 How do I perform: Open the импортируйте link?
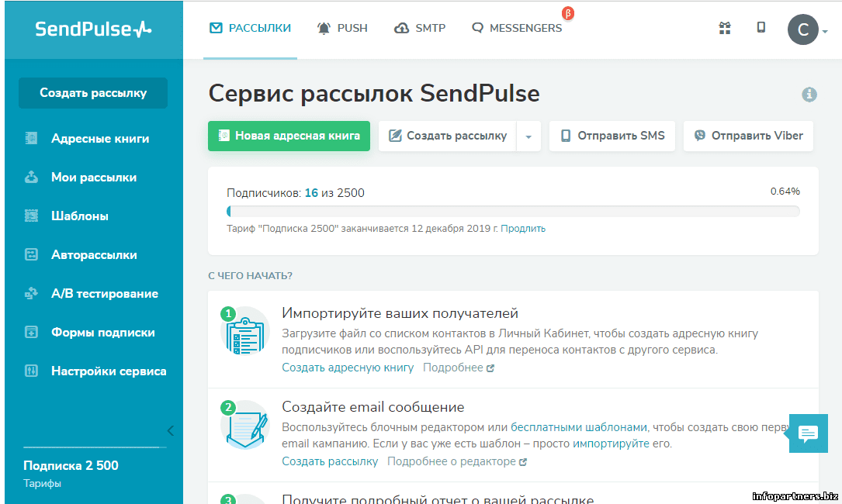(611, 444)
